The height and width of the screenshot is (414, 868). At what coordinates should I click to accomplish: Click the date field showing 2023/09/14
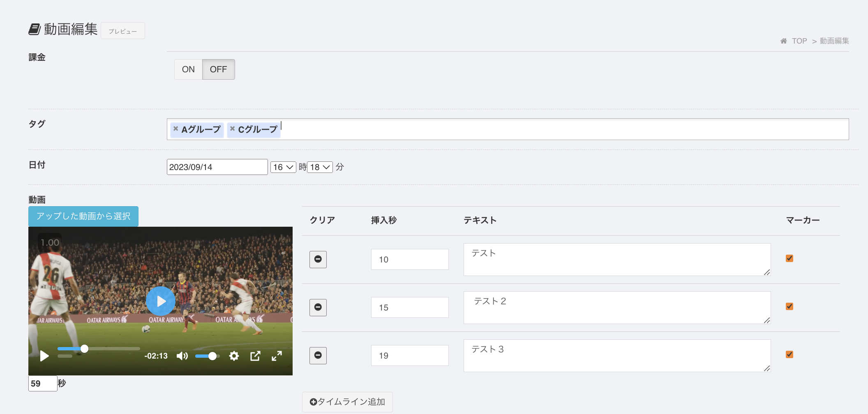[217, 167]
